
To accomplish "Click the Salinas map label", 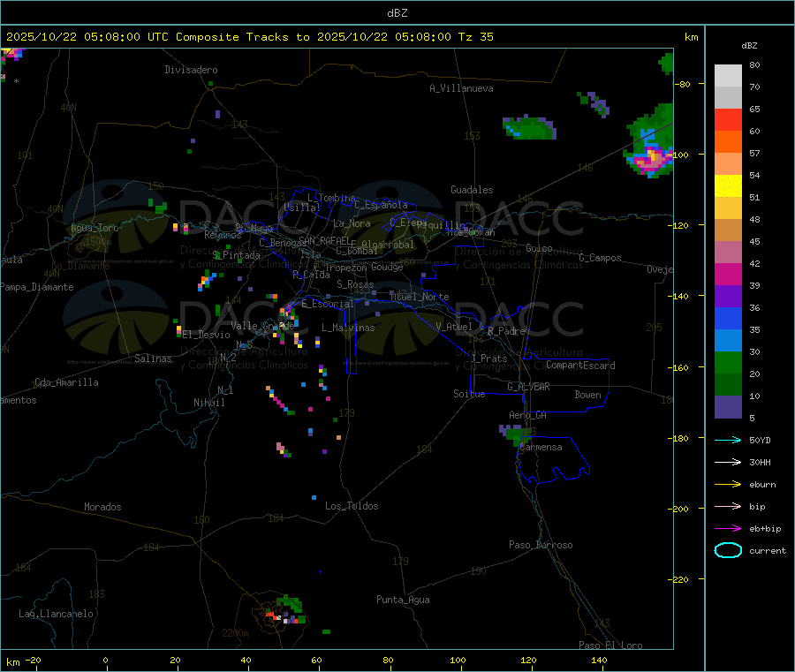I will [x=153, y=359].
